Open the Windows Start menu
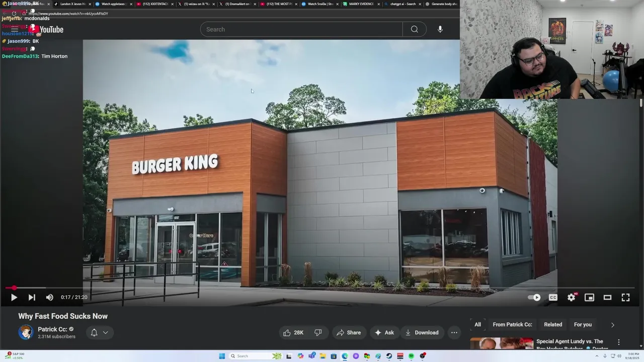The height and width of the screenshot is (362, 644). coord(222,356)
